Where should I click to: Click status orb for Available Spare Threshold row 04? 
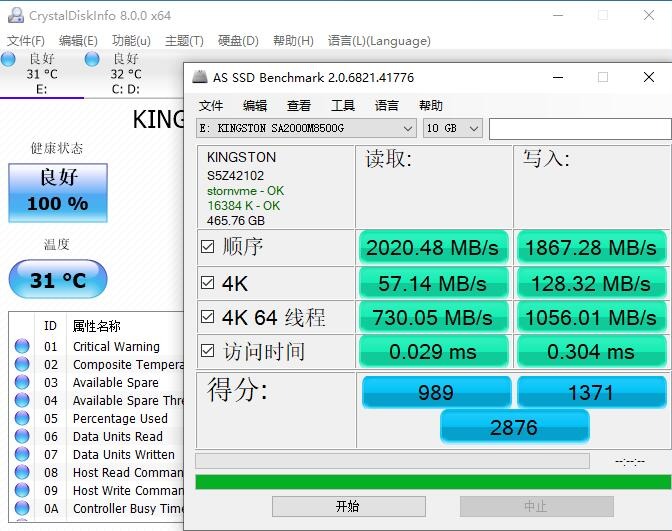(22, 400)
